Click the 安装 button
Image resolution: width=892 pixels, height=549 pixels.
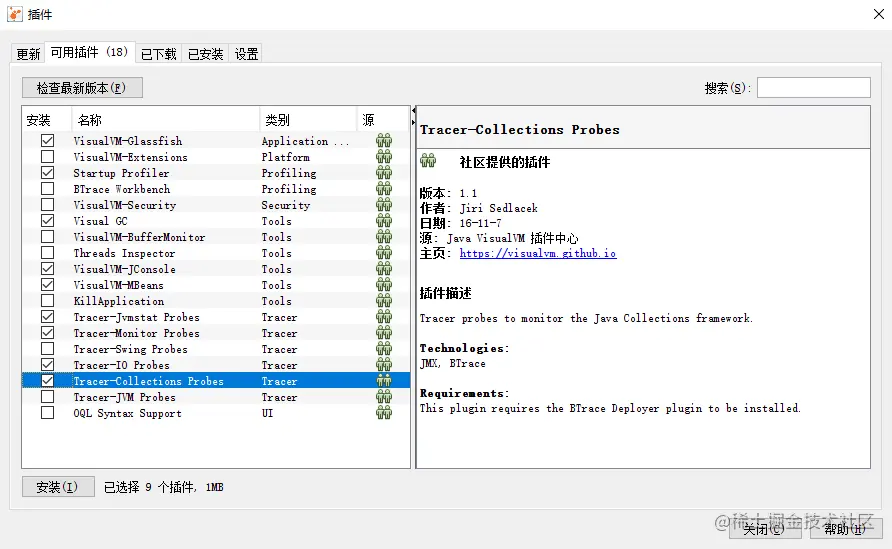tap(58, 487)
